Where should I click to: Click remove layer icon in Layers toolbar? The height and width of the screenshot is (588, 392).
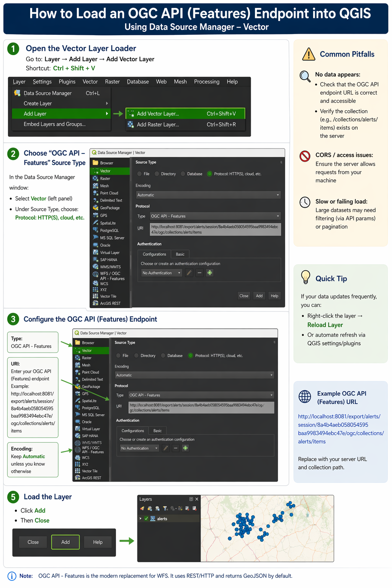194,508
